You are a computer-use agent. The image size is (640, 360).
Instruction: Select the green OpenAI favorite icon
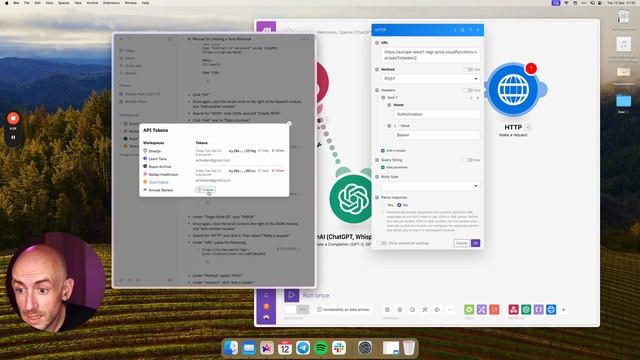tap(526, 309)
